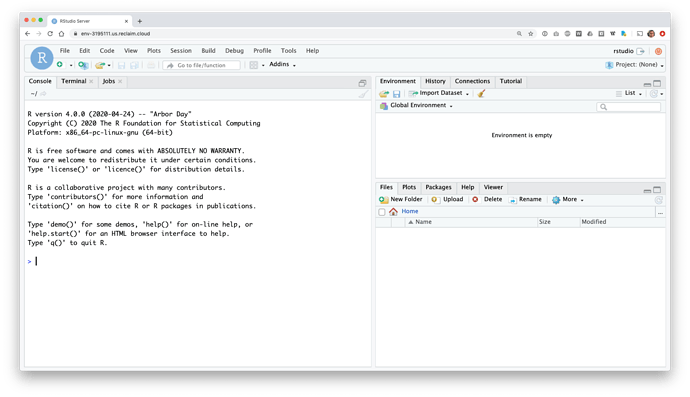Open the Code menu
The height and width of the screenshot is (397, 690).
point(107,51)
